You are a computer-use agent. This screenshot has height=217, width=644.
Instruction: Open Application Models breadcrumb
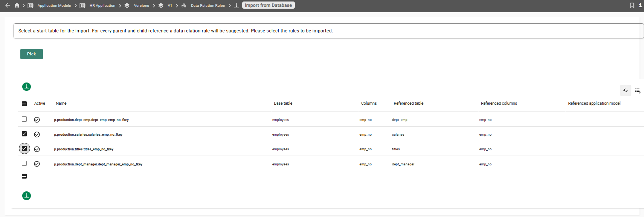(54, 6)
